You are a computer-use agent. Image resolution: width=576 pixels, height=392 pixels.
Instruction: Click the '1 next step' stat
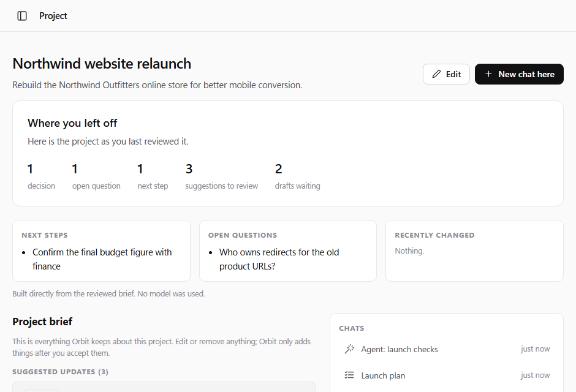pyautogui.click(x=153, y=176)
